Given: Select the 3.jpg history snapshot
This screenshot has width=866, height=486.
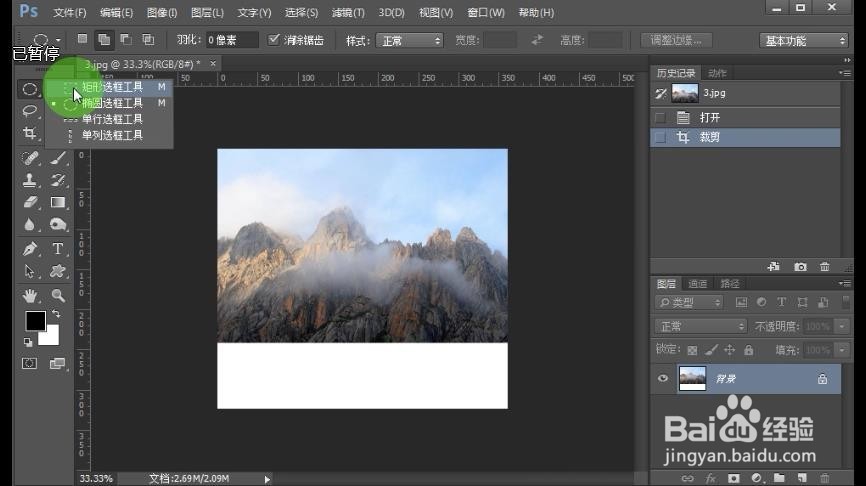Looking at the screenshot, I should [745, 93].
